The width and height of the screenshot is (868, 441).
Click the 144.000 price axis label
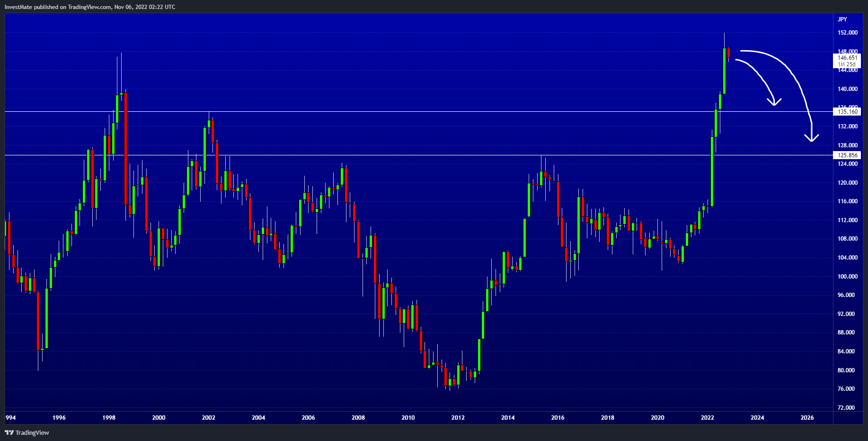tap(847, 70)
